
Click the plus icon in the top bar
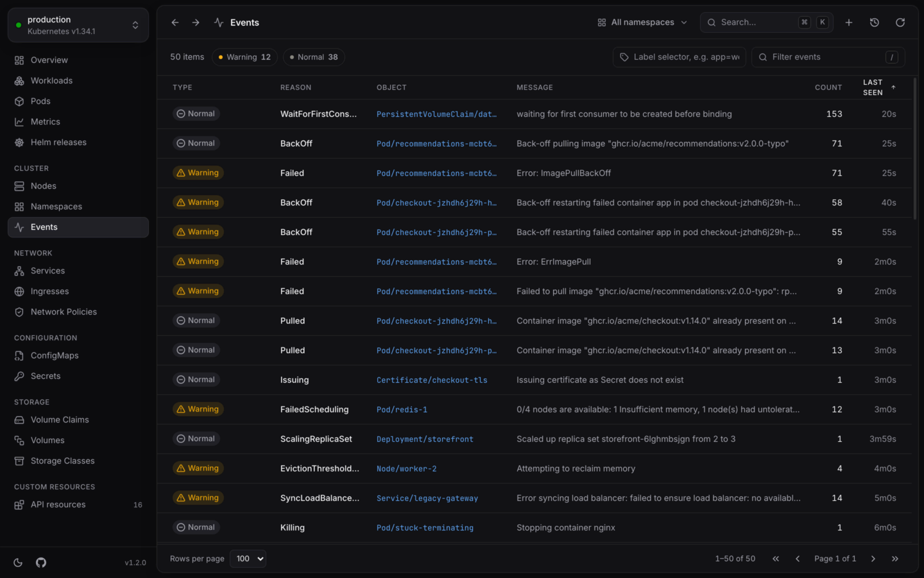click(x=849, y=22)
